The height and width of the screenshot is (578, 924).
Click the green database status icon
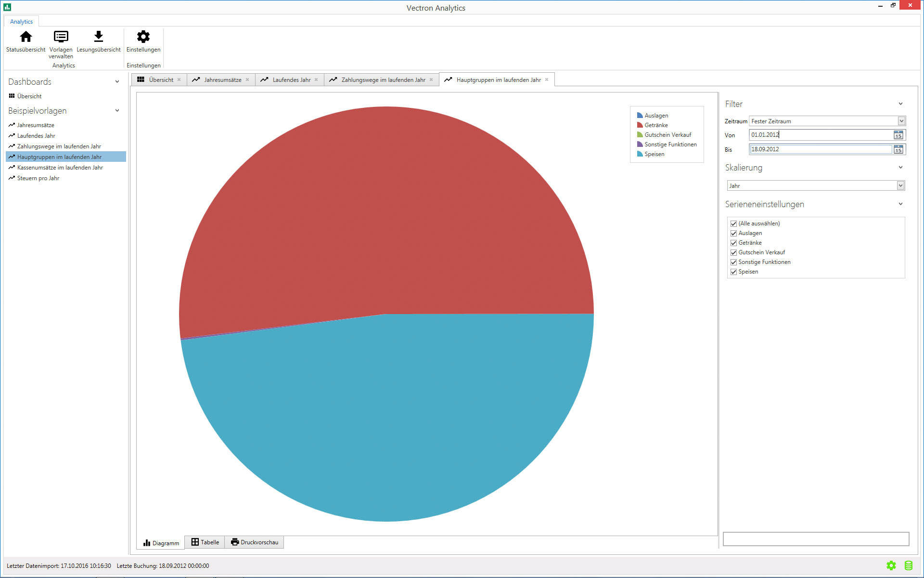[908, 565]
